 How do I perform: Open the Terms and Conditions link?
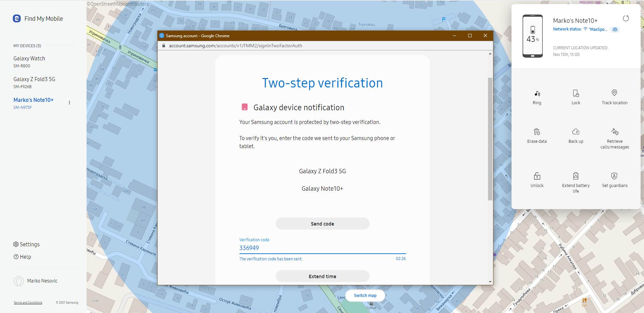28,302
